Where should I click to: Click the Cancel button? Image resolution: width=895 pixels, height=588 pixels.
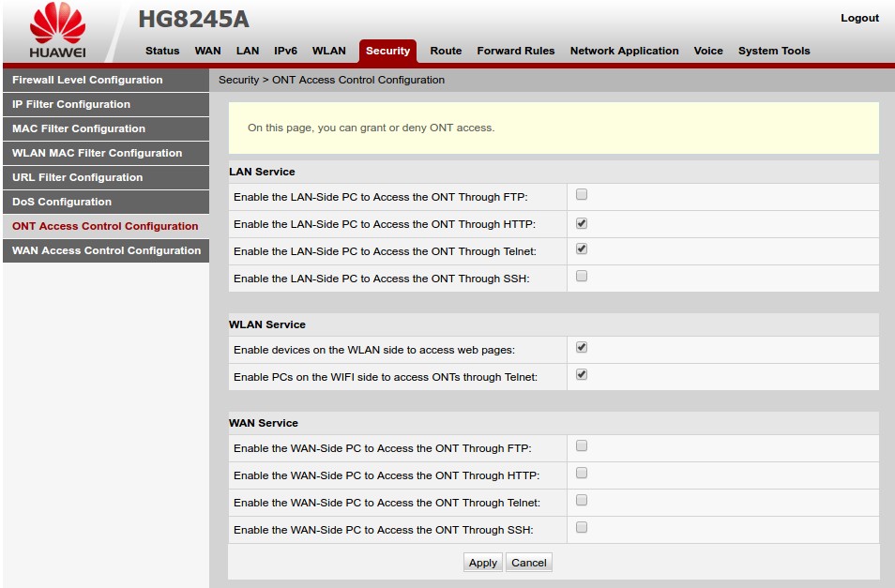coord(528,562)
